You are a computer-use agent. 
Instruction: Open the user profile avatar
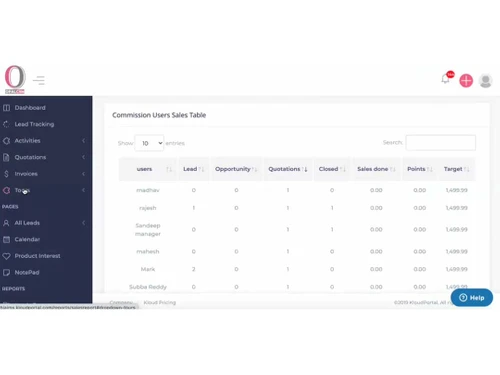[x=485, y=81]
